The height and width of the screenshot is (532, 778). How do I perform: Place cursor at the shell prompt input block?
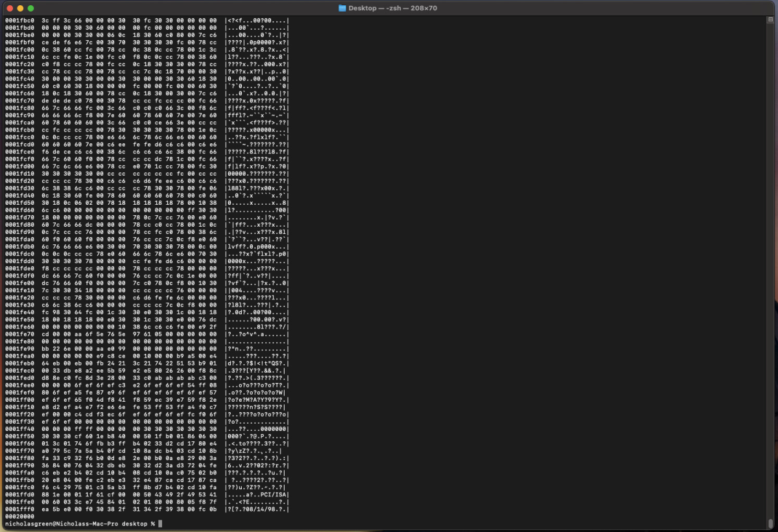(x=159, y=523)
